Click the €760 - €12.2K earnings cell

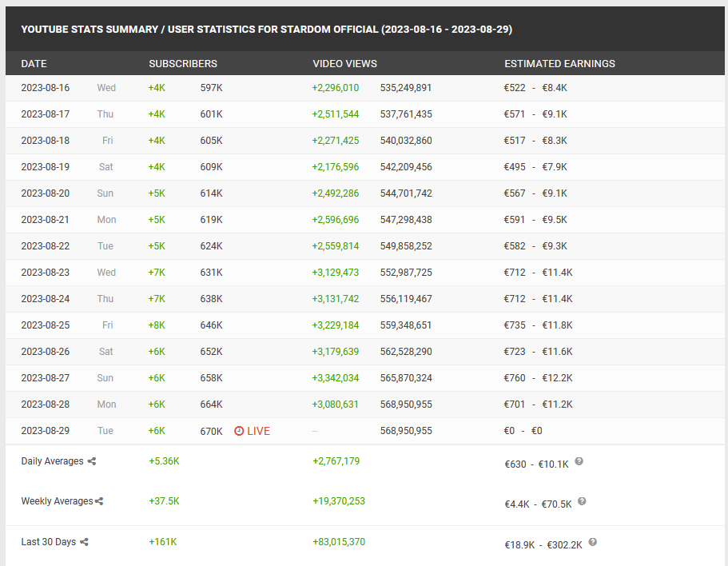[538, 378]
